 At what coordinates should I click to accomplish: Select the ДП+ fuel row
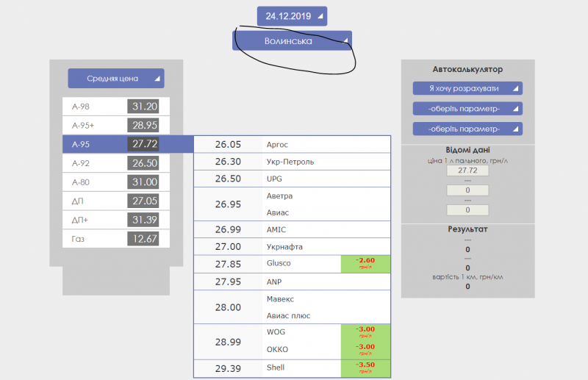point(115,220)
